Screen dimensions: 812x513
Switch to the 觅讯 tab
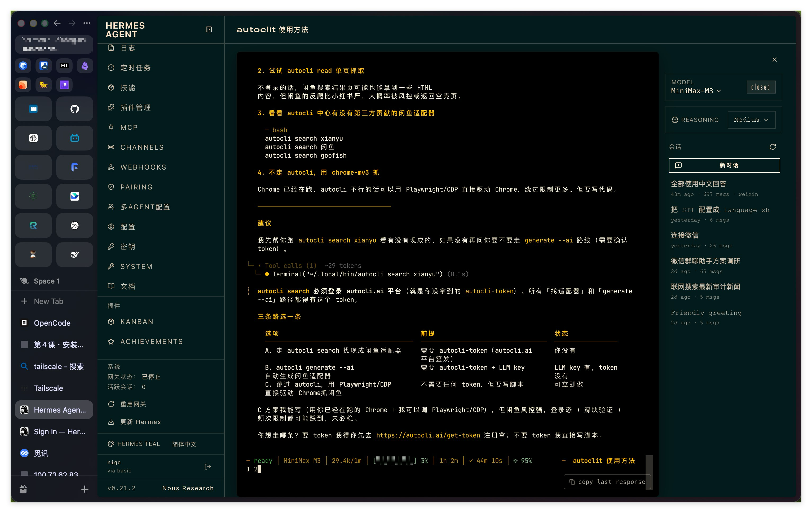(54, 453)
